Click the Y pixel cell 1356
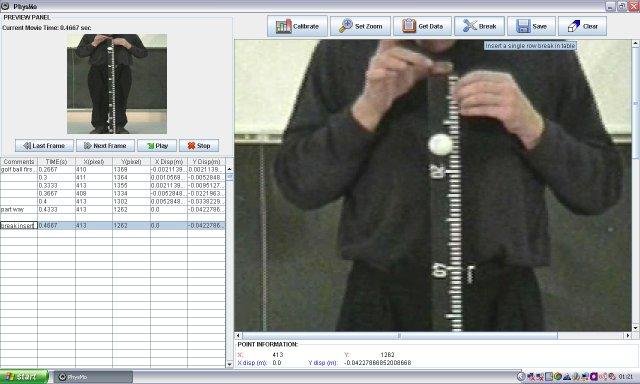640x384 pixels. coord(131,185)
